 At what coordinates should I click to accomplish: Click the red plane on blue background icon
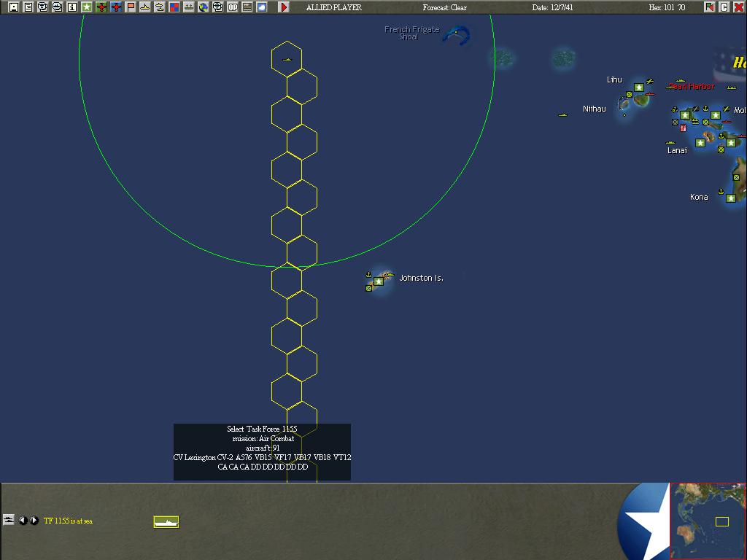point(116,7)
